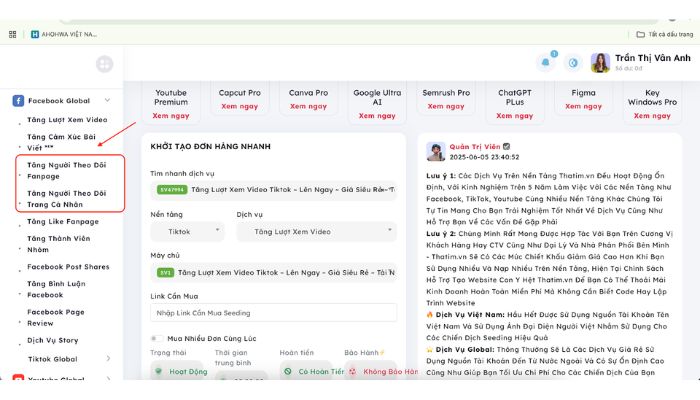Image resolution: width=700 pixels, height=400 pixels.
Task: Click the Facebook logo icon in the sidebar
Action: [x=18, y=100]
